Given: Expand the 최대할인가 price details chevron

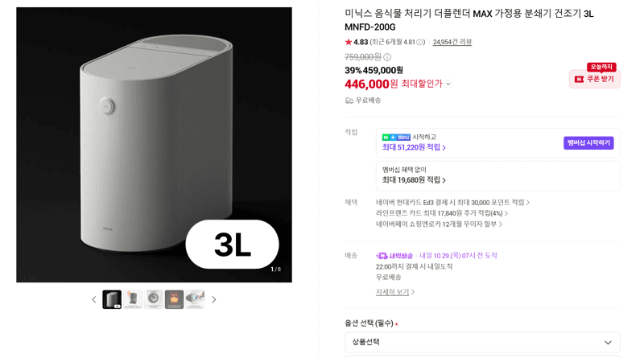Looking at the screenshot, I should pyautogui.click(x=448, y=84).
